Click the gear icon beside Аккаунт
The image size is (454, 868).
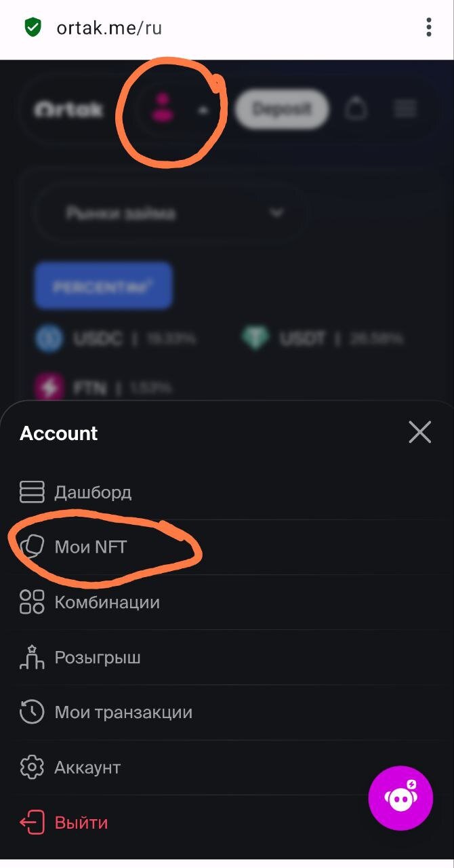coord(32,768)
